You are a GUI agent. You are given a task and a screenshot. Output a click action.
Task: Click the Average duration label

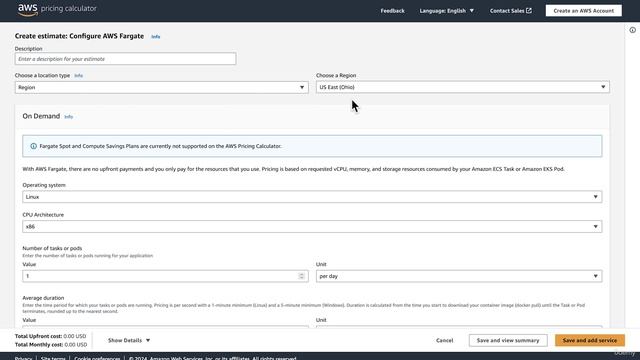tap(43, 298)
